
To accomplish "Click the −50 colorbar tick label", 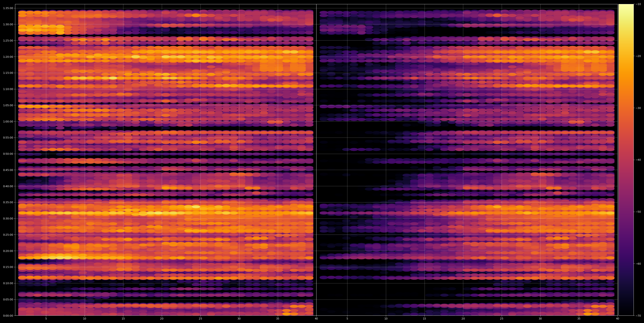I will [638, 212].
